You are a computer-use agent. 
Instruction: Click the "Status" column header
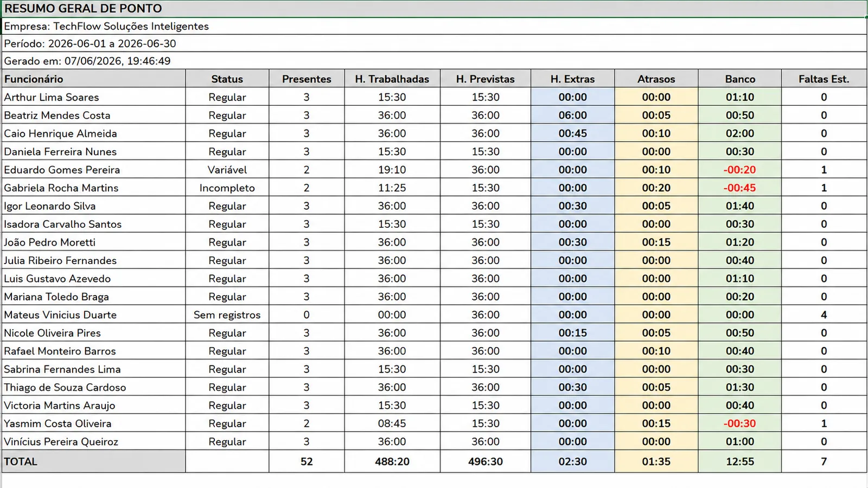click(x=227, y=79)
